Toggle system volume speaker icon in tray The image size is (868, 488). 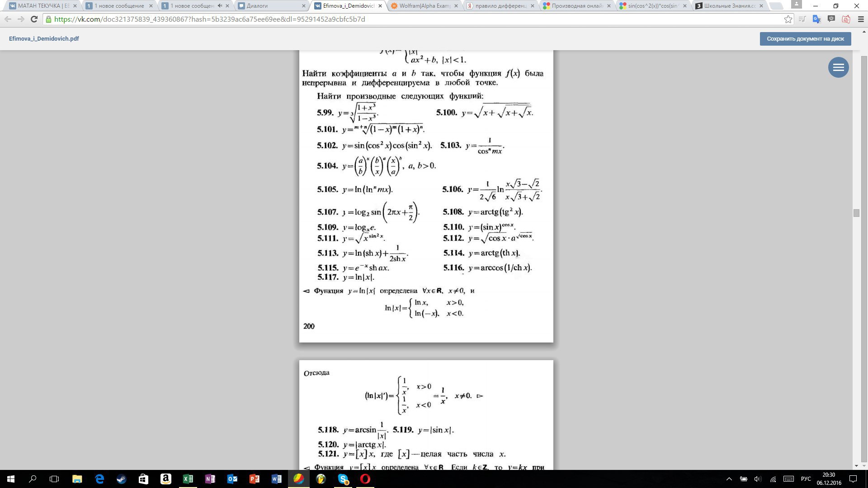[x=758, y=479]
